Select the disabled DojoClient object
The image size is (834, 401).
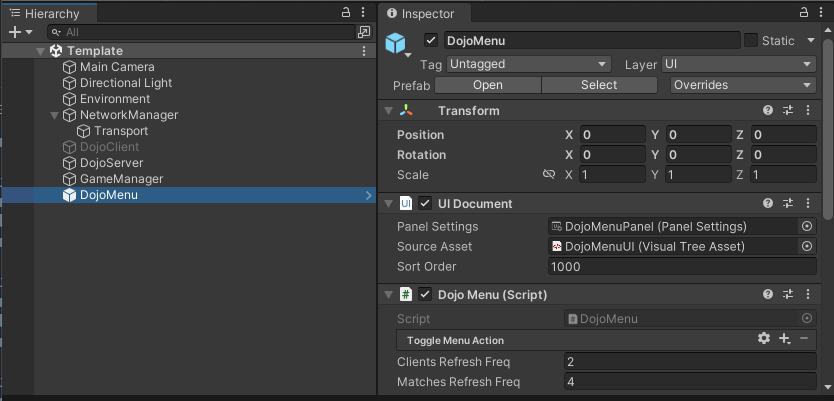tap(109, 147)
